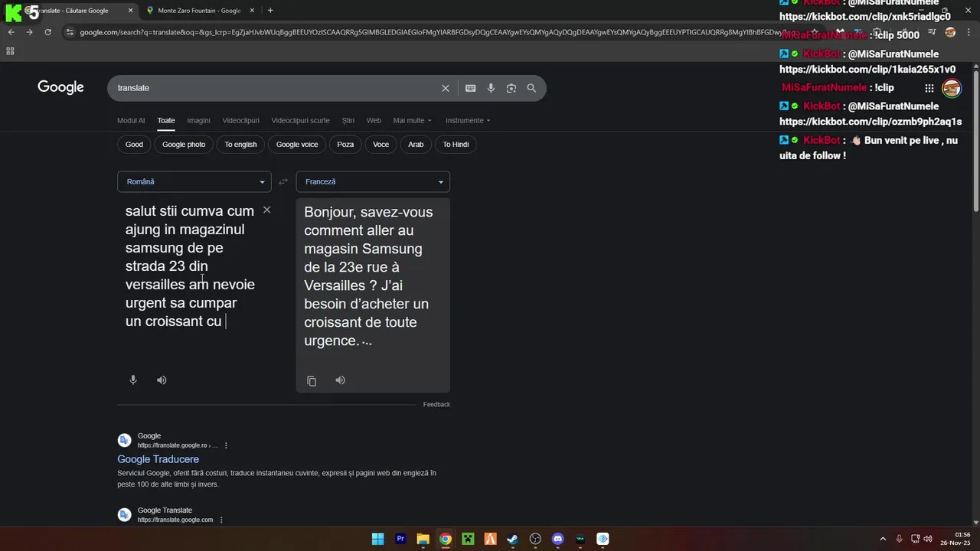Image resolution: width=980 pixels, height=551 pixels.
Task: Open Discord from the taskbar
Action: [x=557, y=539]
